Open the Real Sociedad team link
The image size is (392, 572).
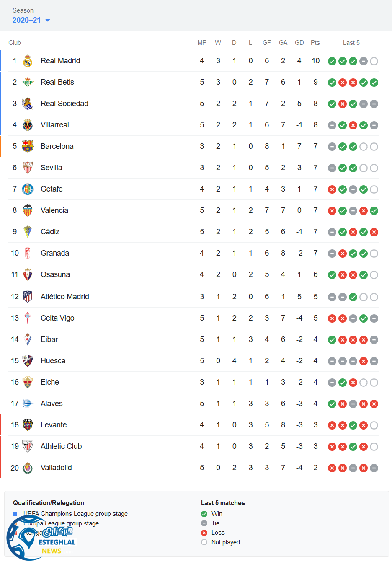pyautogui.click(x=64, y=104)
